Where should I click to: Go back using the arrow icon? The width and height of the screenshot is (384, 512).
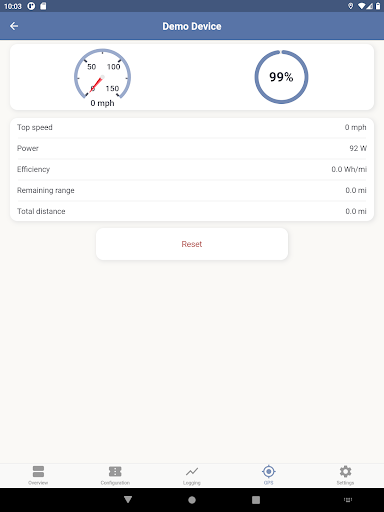pos(14,26)
